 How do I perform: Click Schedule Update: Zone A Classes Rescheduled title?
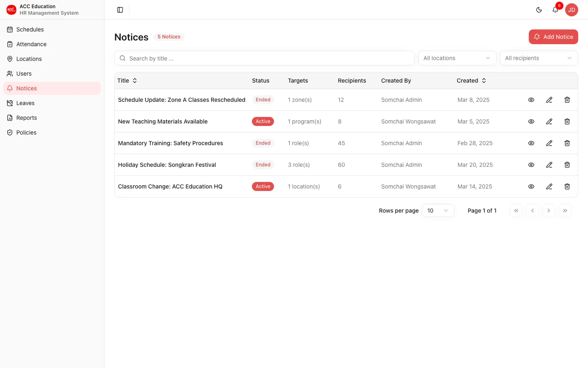click(182, 100)
